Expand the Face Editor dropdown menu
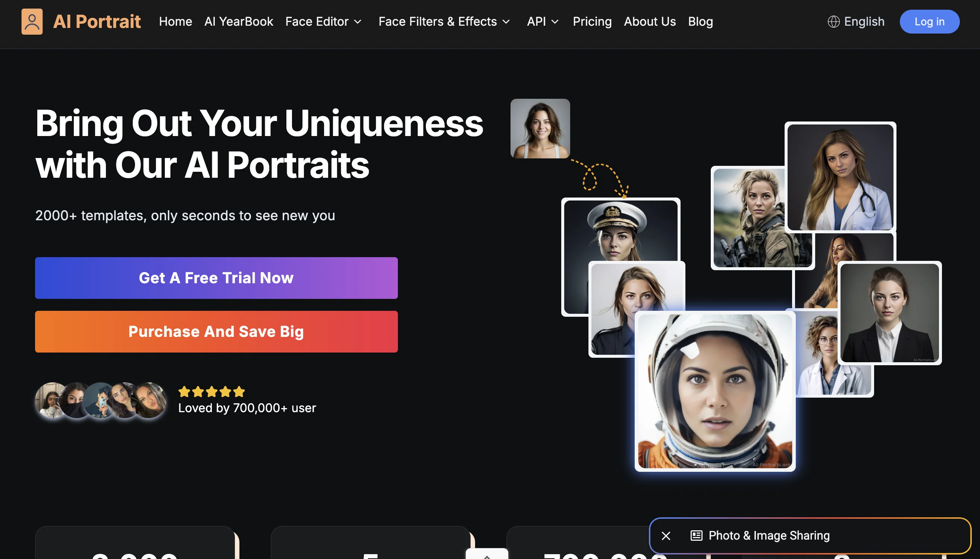980x559 pixels. tap(323, 22)
